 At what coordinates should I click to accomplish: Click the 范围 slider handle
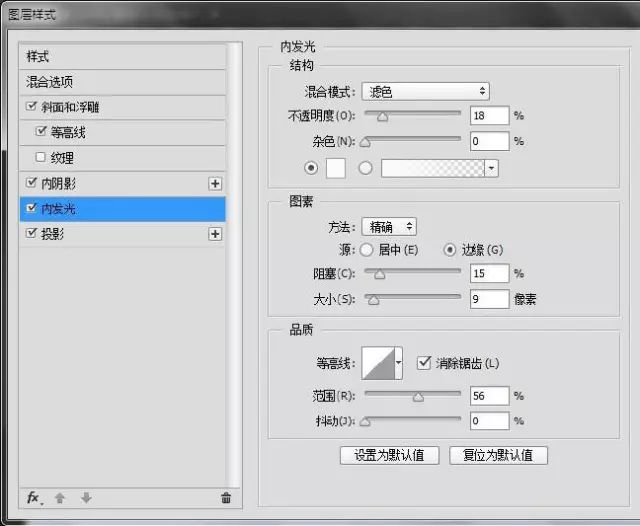point(418,397)
